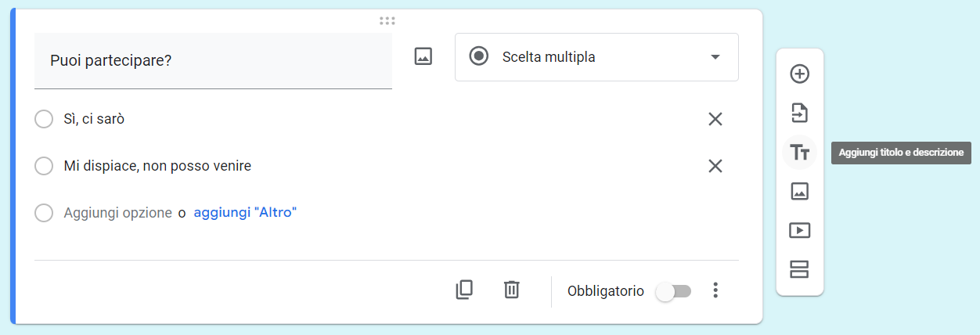
Task: Select the "Sì, ci sarò" radio button
Action: point(44,120)
